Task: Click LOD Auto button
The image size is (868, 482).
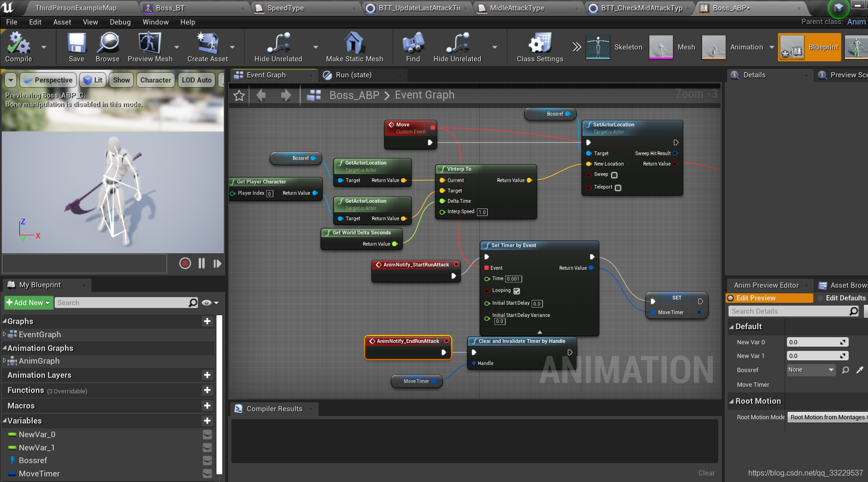Action: pos(197,80)
